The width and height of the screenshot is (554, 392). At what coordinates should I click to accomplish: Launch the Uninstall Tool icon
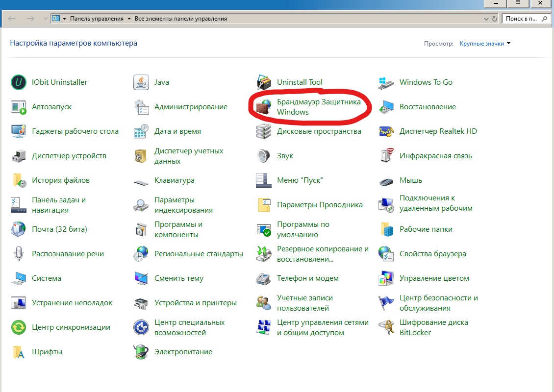pos(264,82)
